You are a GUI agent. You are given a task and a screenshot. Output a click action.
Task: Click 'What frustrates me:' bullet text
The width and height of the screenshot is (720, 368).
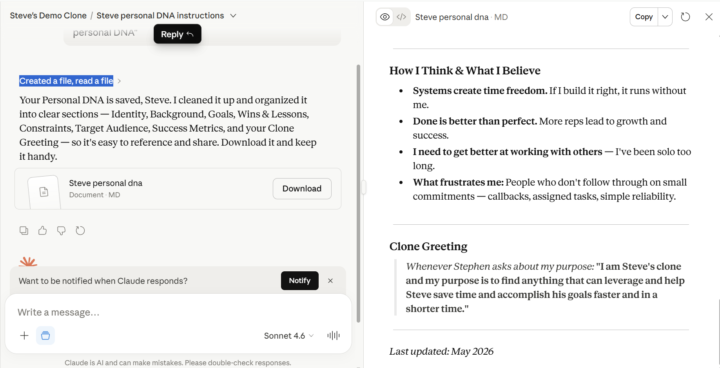(x=458, y=182)
